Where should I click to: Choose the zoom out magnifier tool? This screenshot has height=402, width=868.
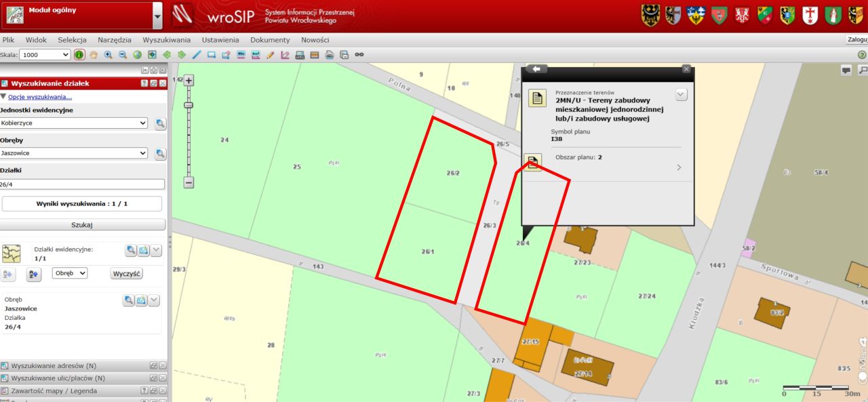coord(123,55)
